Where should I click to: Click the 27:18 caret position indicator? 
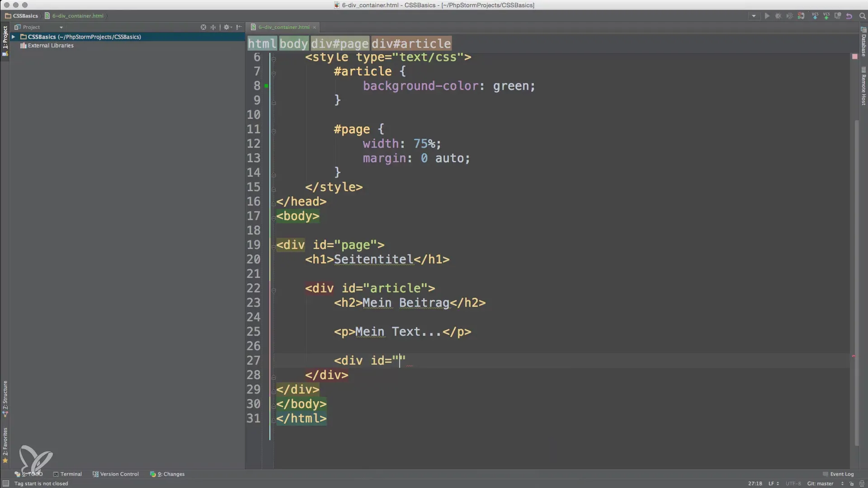755,483
